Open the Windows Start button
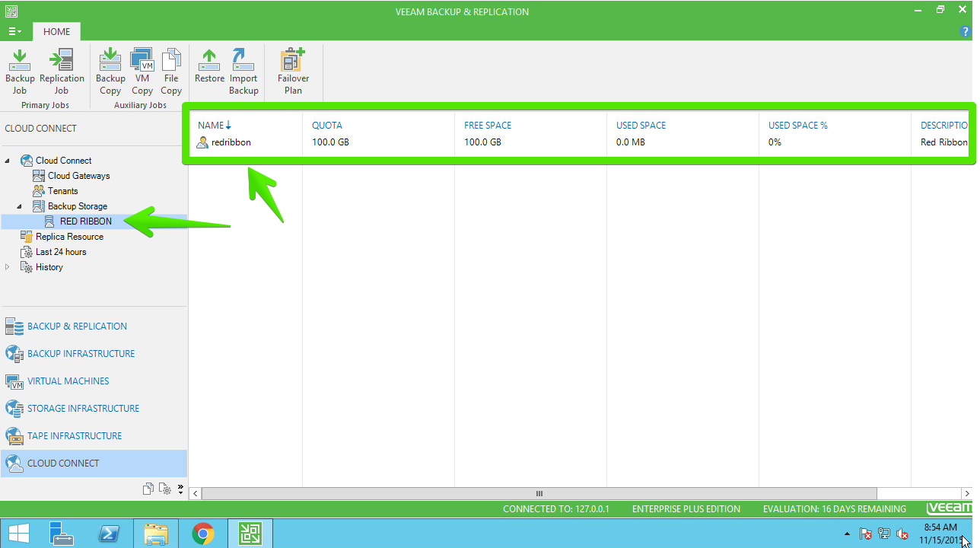Viewport: 980px width, 548px height. coord(19,534)
